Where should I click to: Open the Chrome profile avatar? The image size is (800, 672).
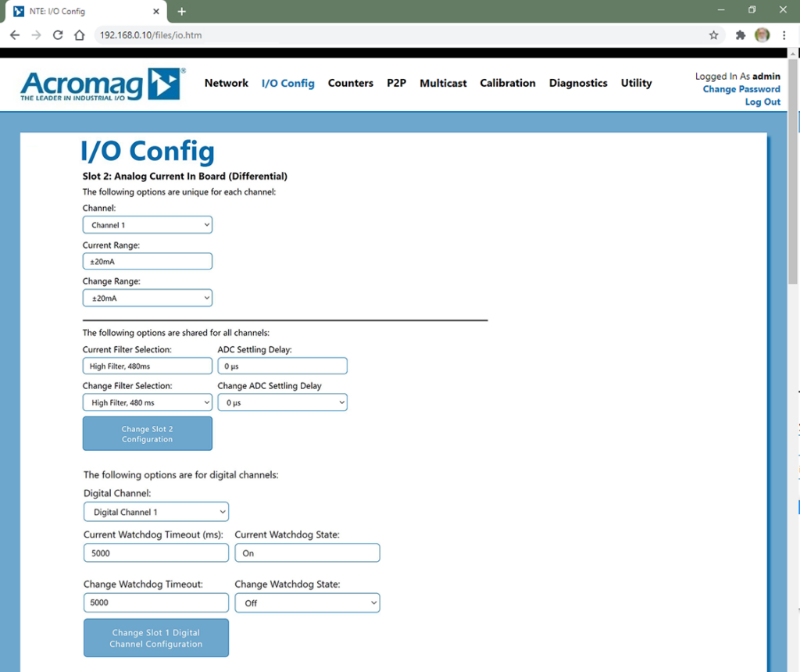tap(762, 35)
